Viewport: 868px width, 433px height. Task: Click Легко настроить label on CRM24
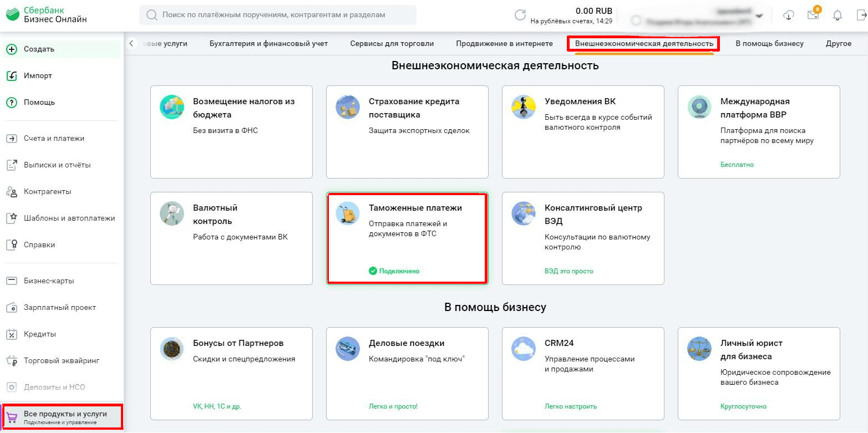(571, 406)
